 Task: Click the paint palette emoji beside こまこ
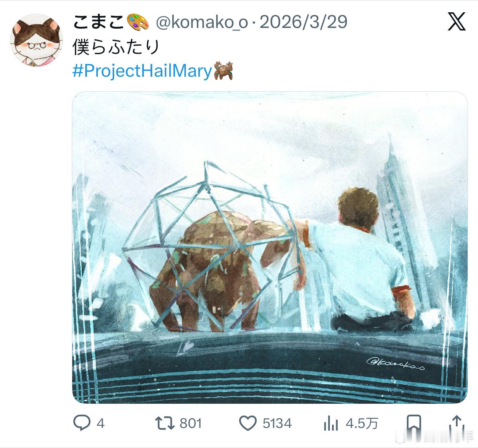point(138,22)
